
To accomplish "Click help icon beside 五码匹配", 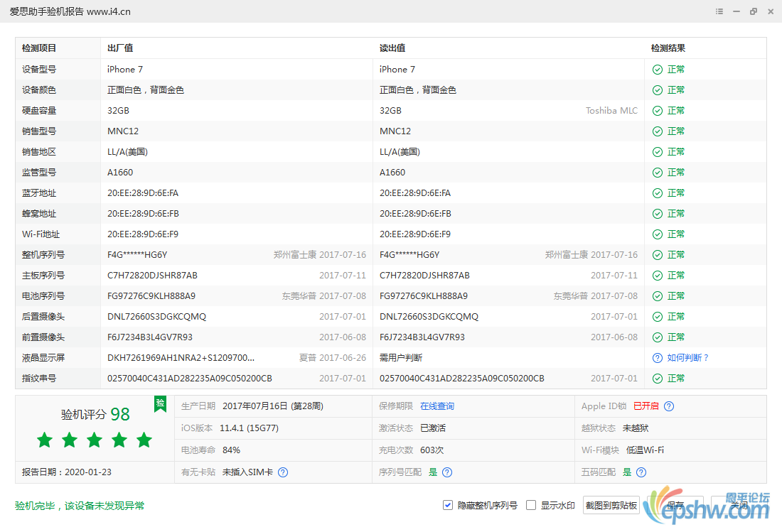I will click(x=641, y=472).
